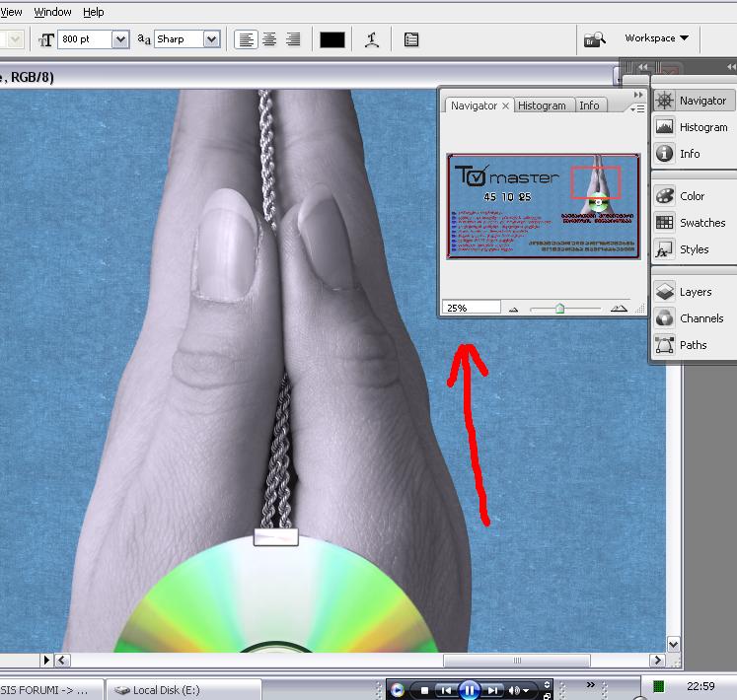Left align the text
This screenshot has height=700, width=737.
click(x=246, y=40)
